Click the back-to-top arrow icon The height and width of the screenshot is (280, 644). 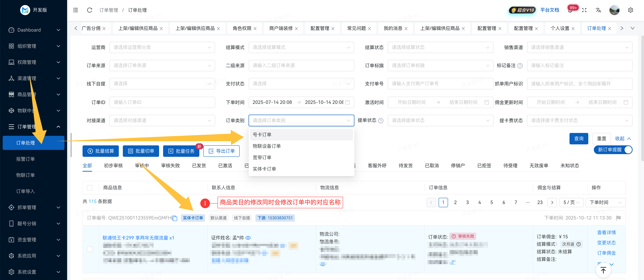603,270
